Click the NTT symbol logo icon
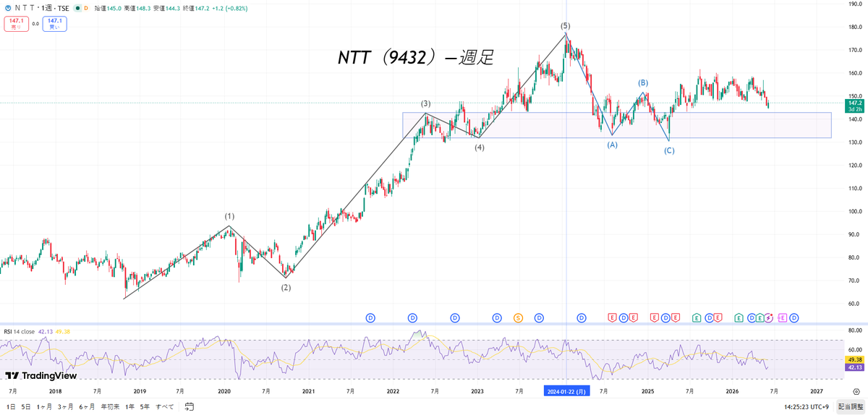The height and width of the screenshot is (415, 868). pyautogui.click(x=8, y=7)
